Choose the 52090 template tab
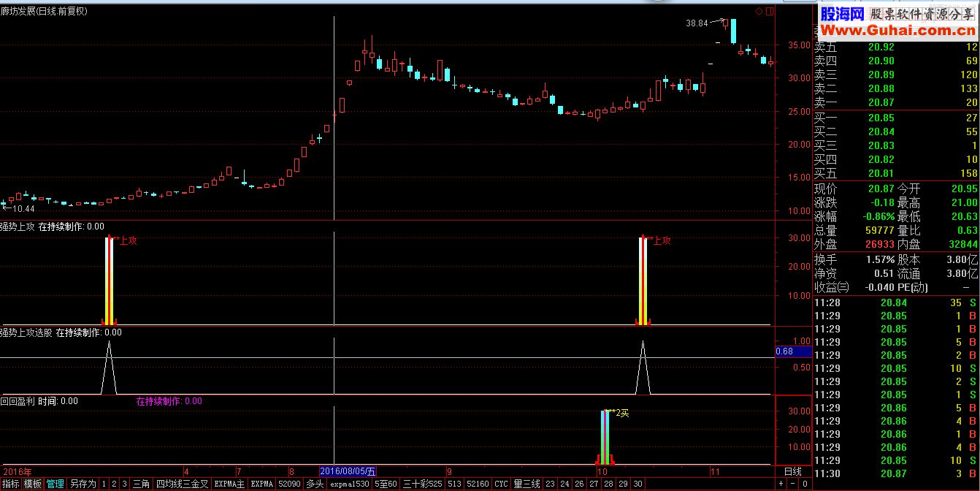 [x=289, y=484]
